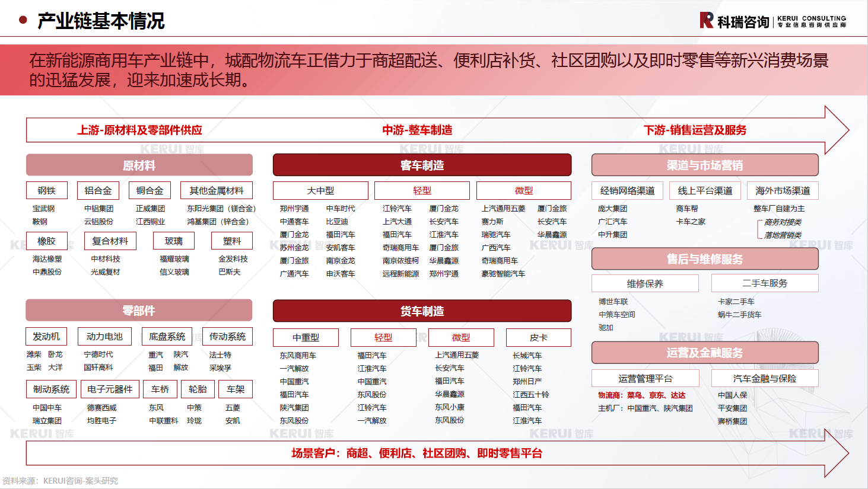Select the company name 云铝股份
Viewport: 868px width, 489px height.
click(x=98, y=222)
